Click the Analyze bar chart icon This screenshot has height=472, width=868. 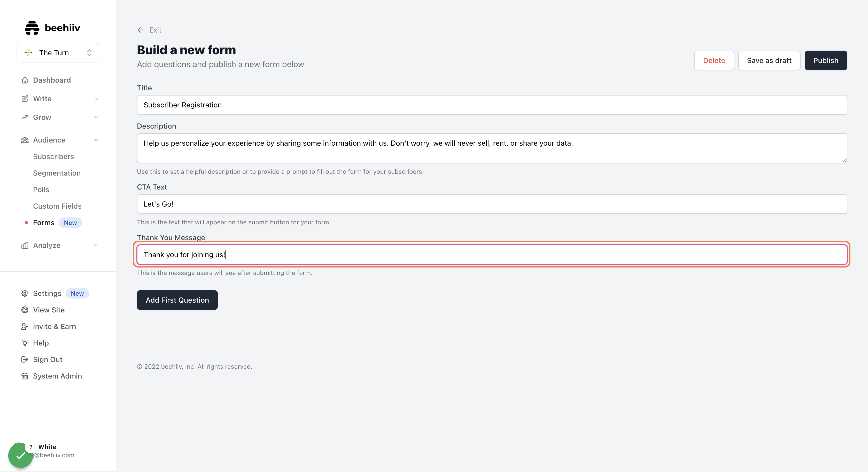pyautogui.click(x=25, y=245)
